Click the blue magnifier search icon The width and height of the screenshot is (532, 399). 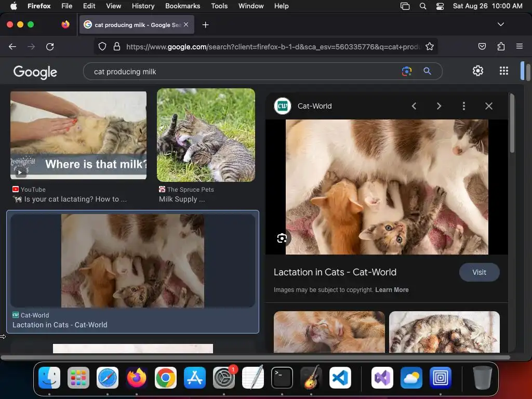click(x=427, y=71)
